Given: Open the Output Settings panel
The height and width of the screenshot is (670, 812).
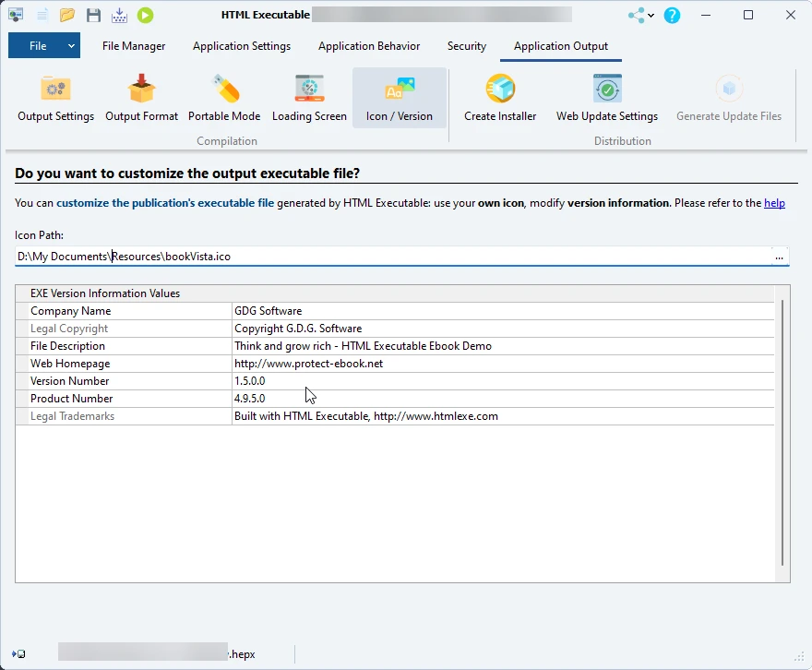Looking at the screenshot, I should [x=55, y=99].
